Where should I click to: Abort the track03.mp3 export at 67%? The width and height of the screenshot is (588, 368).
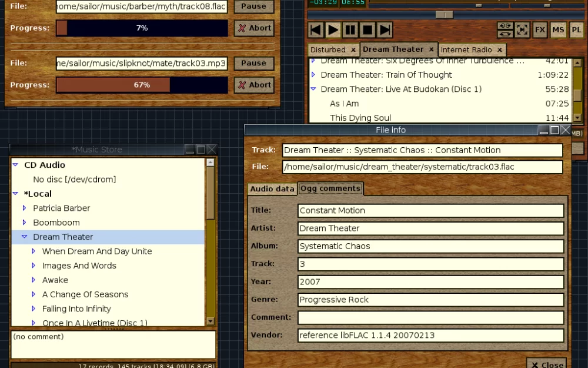[x=254, y=85]
